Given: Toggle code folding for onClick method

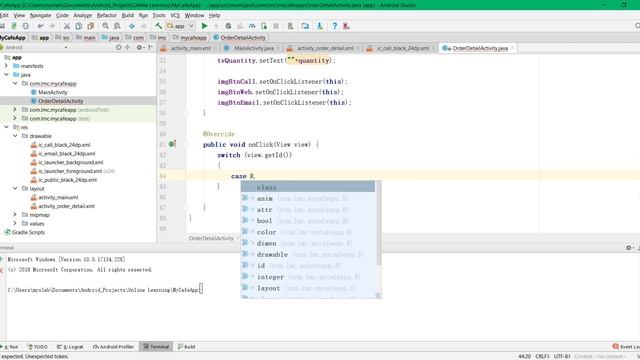Looking at the screenshot, I should point(186,144).
